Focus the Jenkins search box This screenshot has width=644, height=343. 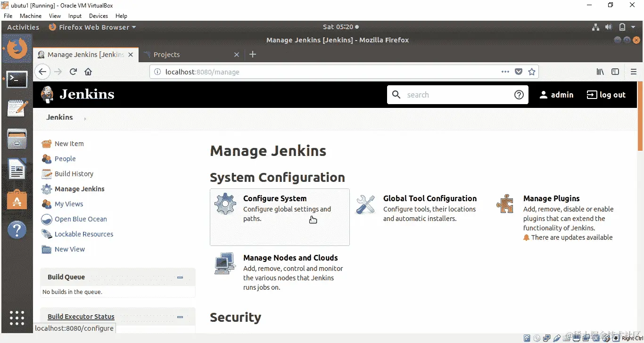pyautogui.click(x=457, y=95)
